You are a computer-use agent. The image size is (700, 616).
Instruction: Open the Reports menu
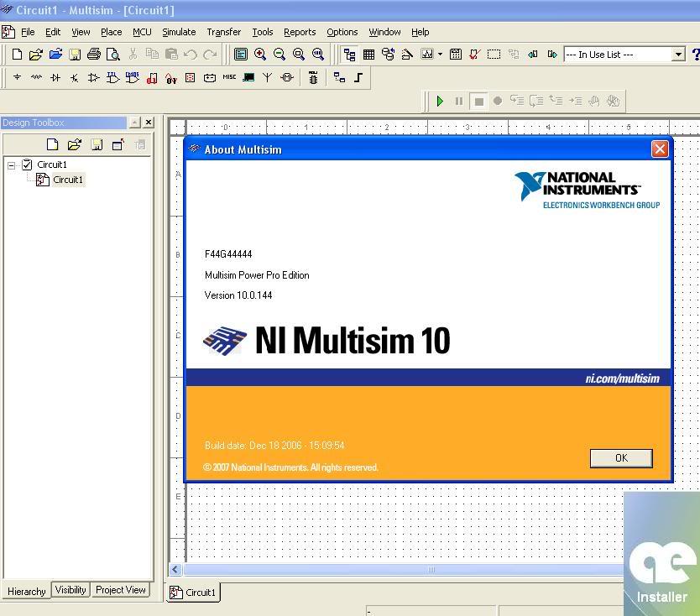tap(300, 32)
